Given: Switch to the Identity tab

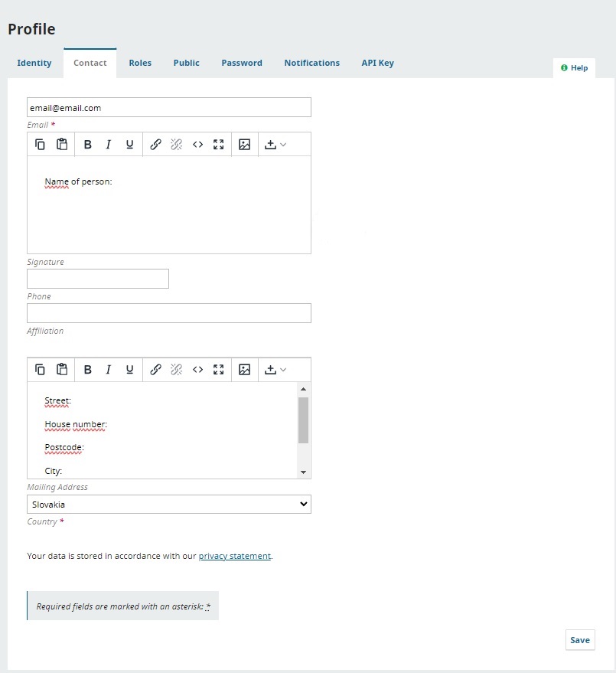Looking at the screenshot, I should coord(34,63).
